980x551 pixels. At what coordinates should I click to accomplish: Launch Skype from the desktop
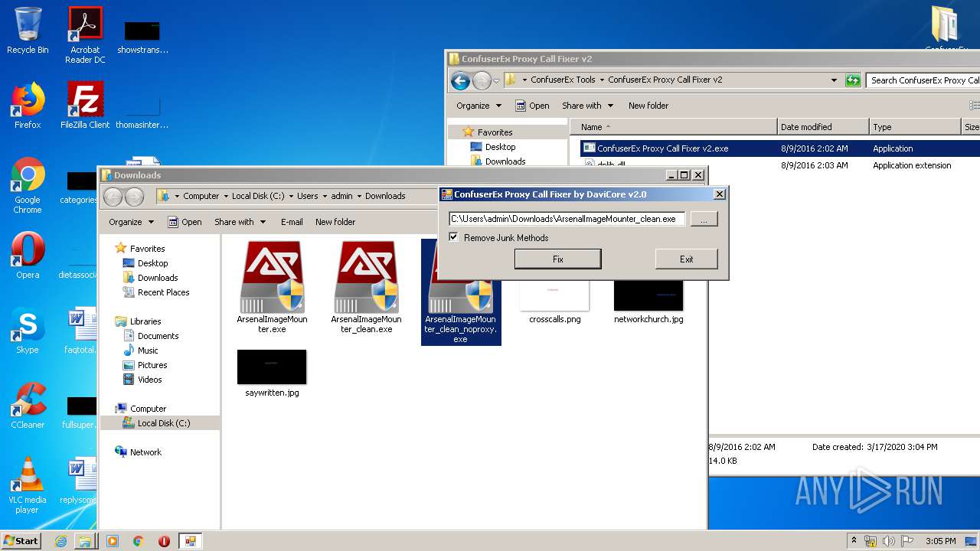coord(28,331)
